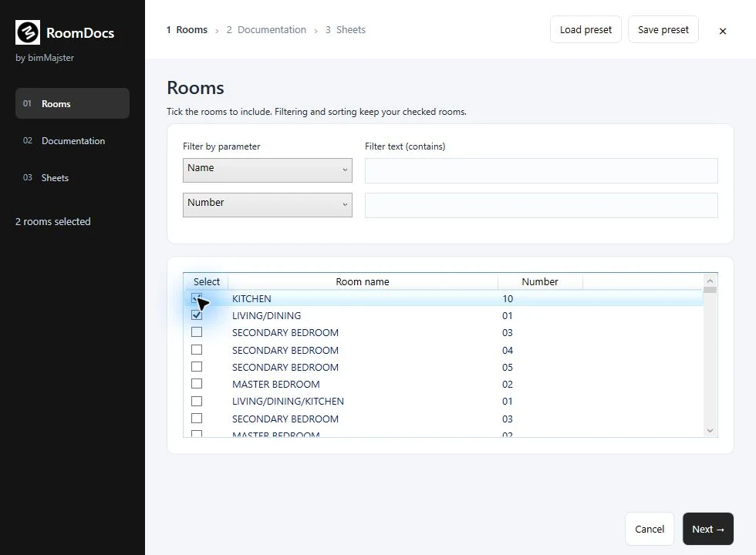Click number 04 in the room table
Screen dimensions: 756x555
508,350
